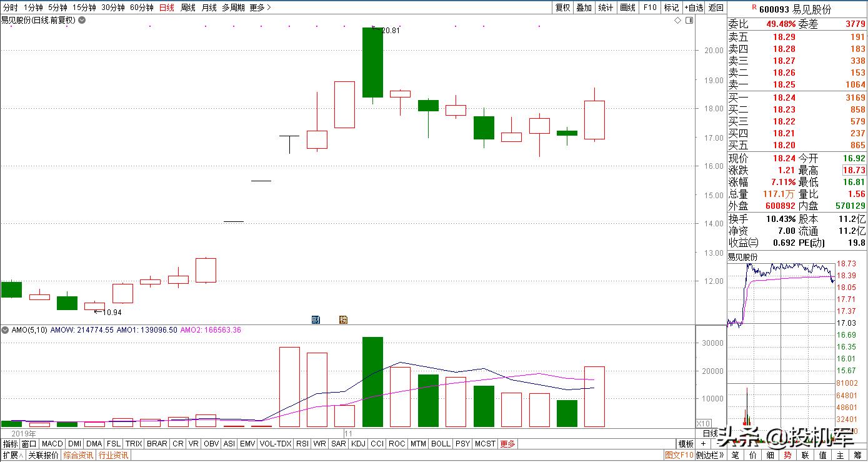Viewport: 868px width, 462px height.
Task: Select the 60分钟 period
Action: click(x=142, y=8)
